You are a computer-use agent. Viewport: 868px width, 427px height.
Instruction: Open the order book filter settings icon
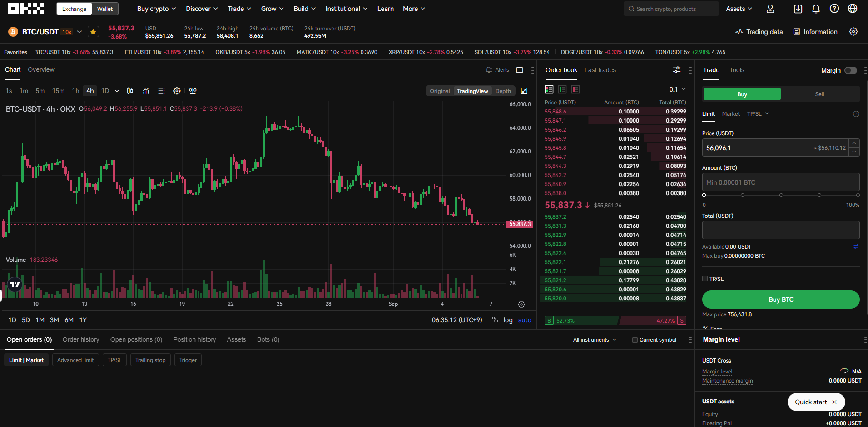coord(677,70)
